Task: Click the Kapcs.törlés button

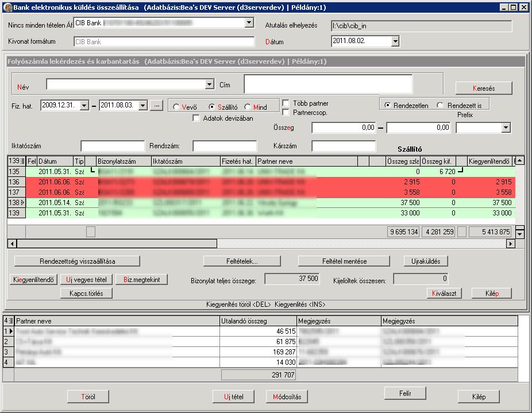Action: click(86, 293)
